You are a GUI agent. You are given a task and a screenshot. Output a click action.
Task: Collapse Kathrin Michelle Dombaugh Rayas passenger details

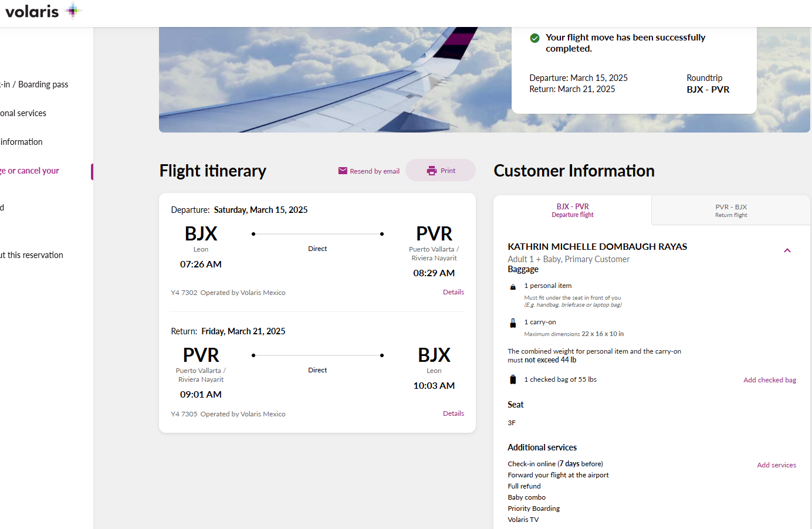click(787, 250)
